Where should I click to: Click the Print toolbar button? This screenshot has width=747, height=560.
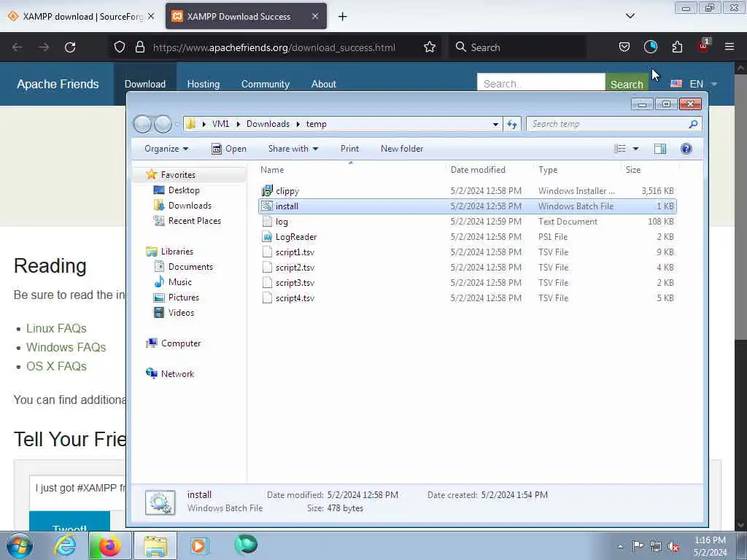tap(349, 149)
